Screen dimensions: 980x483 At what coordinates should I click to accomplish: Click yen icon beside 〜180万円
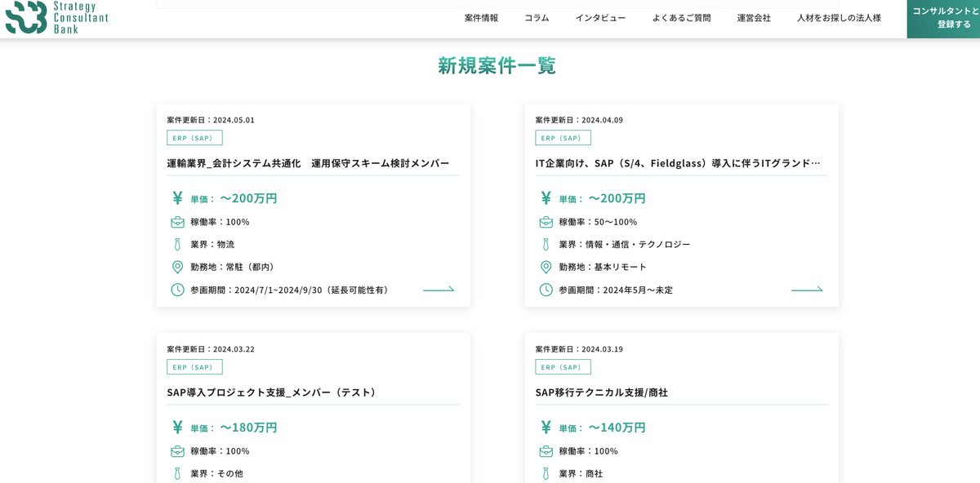[177, 428]
